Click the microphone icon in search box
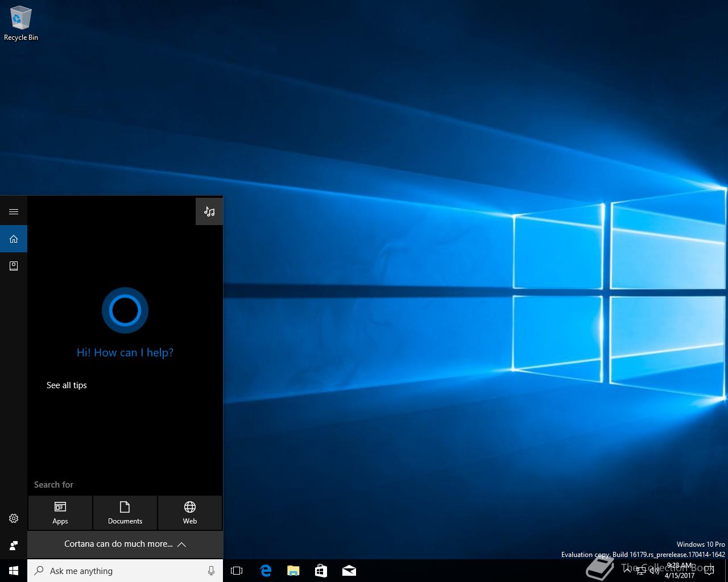Image resolution: width=728 pixels, height=582 pixels. point(211,571)
